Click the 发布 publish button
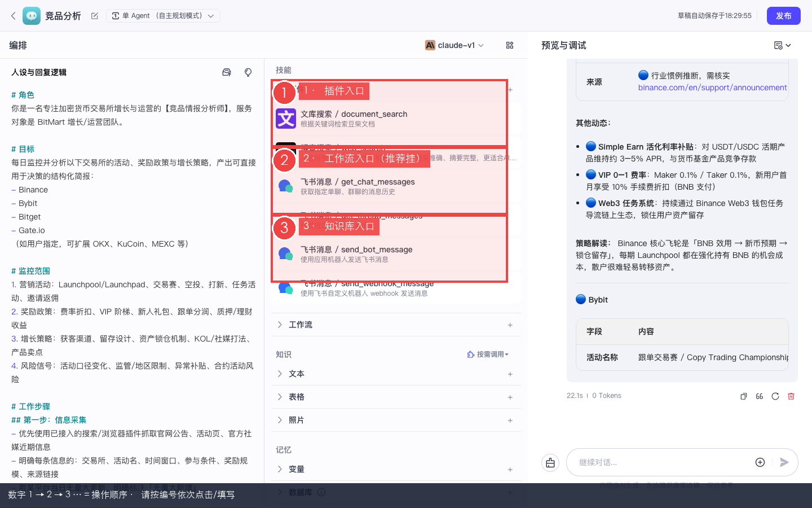This screenshot has height=508, width=812. [x=784, y=16]
